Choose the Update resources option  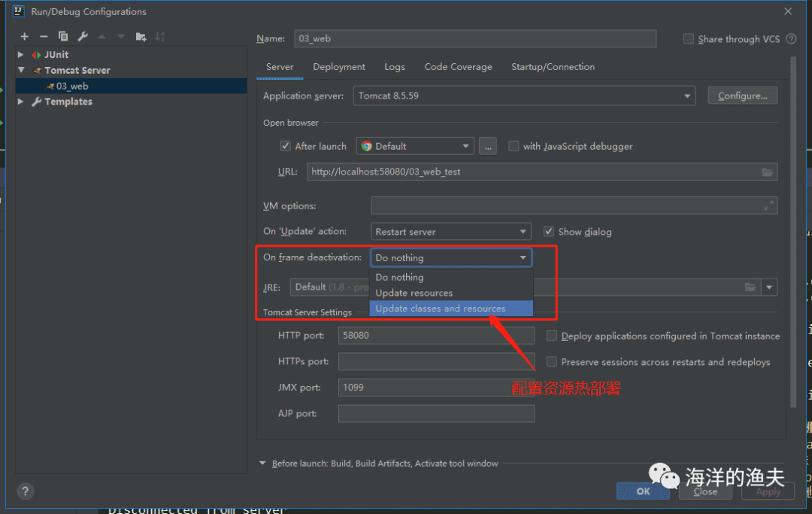coord(451,293)
